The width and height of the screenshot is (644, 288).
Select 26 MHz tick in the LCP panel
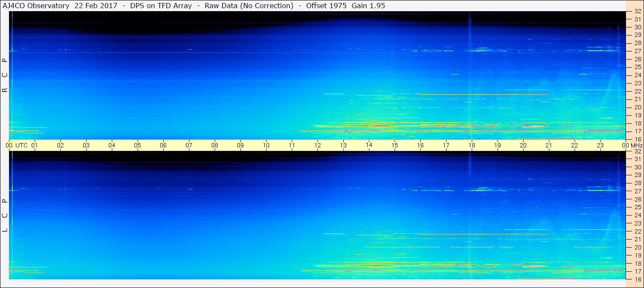click(638, 199)
